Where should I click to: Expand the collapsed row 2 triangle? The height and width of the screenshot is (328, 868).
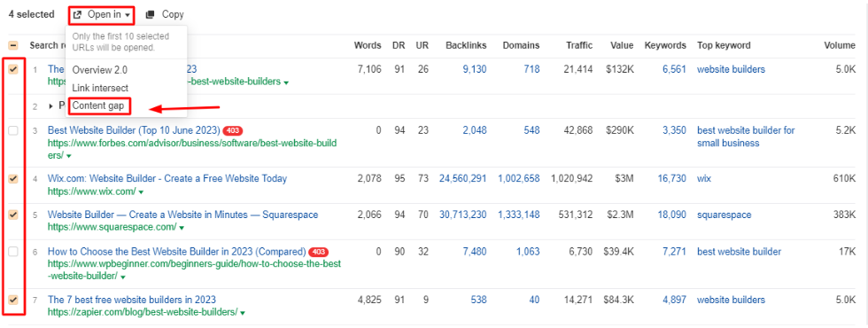point(51,106)
